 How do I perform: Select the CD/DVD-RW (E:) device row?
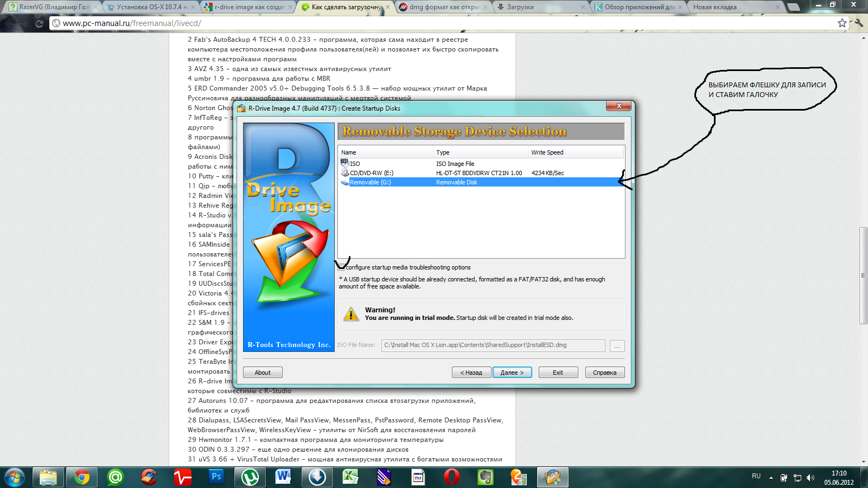click(481, 173)
